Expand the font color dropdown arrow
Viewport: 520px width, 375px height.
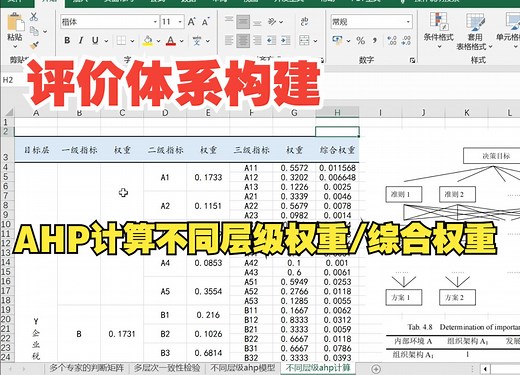click(182, 41)
